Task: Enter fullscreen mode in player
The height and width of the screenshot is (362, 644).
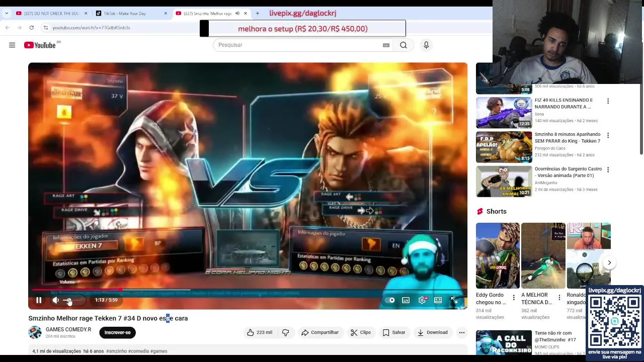Action: click(454, 300)
